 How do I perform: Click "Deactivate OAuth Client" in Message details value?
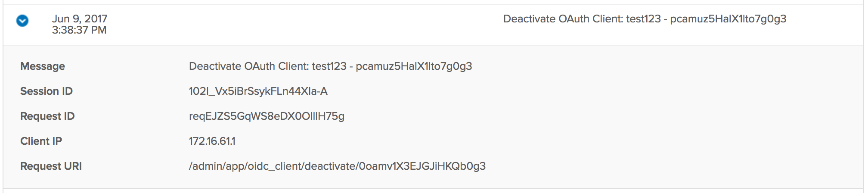pos(248,66)
